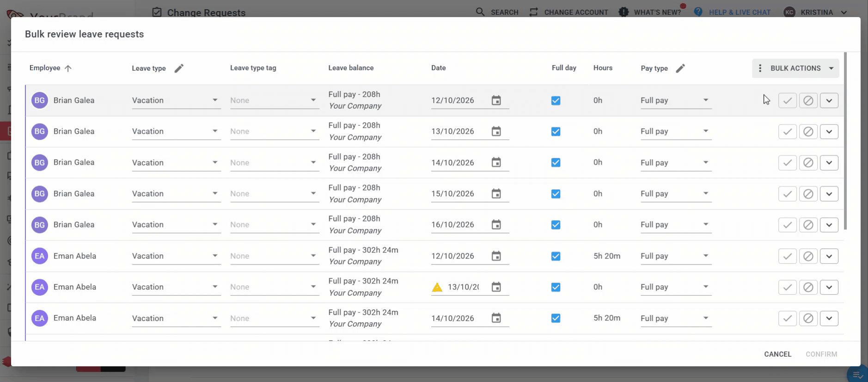Open Leave type dropdown for Brian Galea 12/10/2026
Viewport: 868px width, 382px height.
[x=176, y=100]
